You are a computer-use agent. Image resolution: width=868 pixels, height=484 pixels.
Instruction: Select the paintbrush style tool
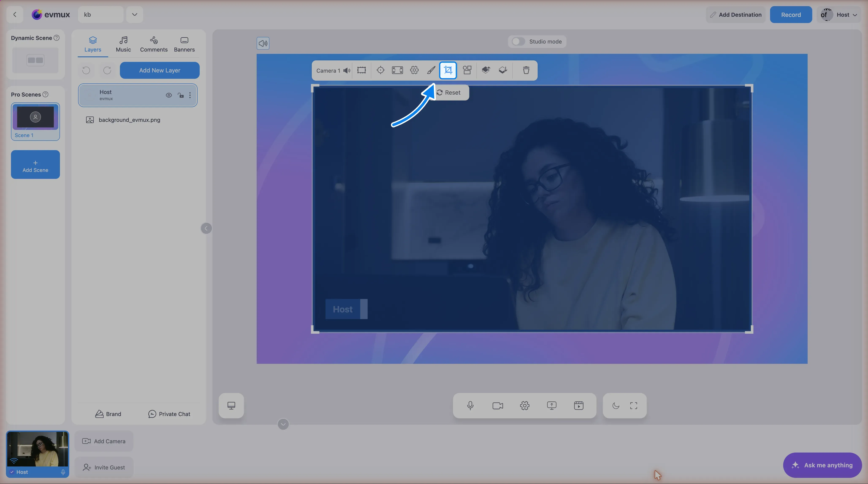pyautogui.click(x=431, y=70)
